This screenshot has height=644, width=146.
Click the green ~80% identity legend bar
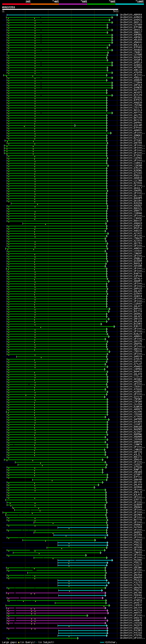pos(101,4)
